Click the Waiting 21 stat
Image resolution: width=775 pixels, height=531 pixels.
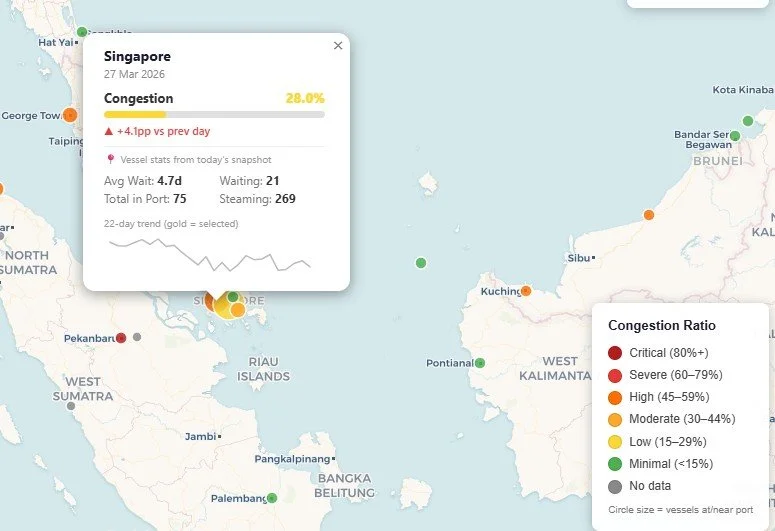(x=250, y=181)
